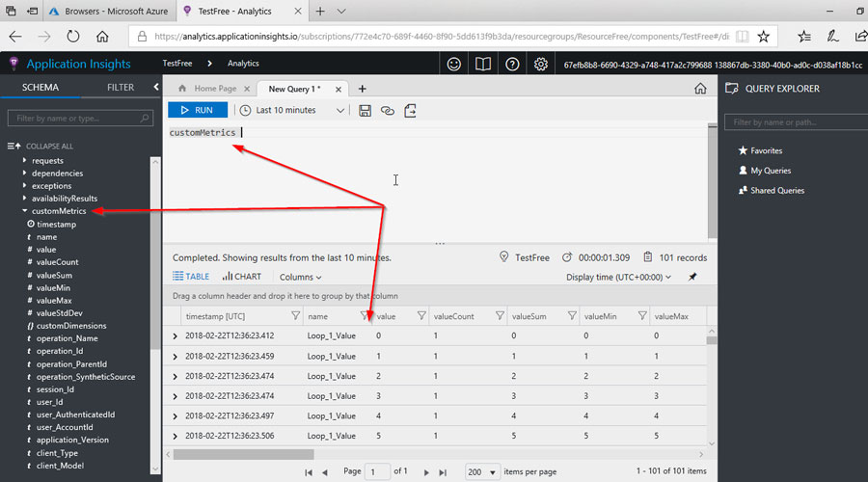
Task: Click the Run query button
Action: [198, 110]
